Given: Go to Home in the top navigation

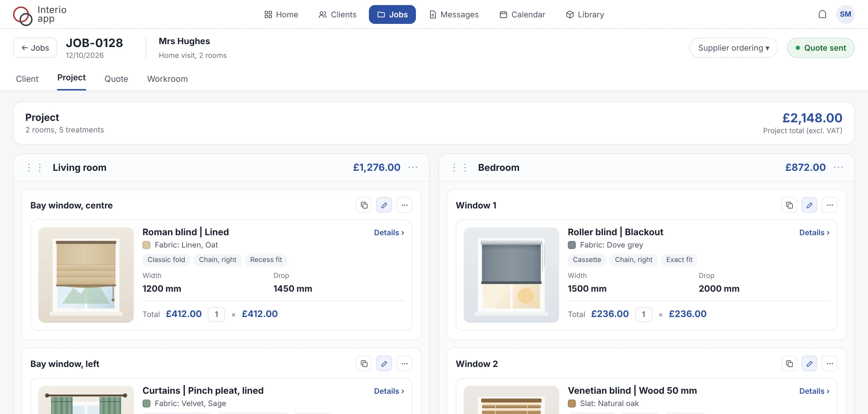Looking at the screenshot, I should (x=281, y=14).
